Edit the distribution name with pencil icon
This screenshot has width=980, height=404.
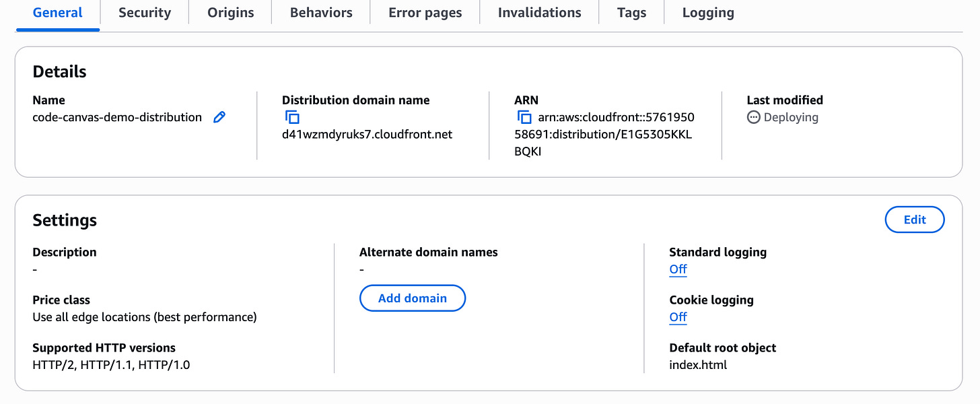[x=219, y=117]
